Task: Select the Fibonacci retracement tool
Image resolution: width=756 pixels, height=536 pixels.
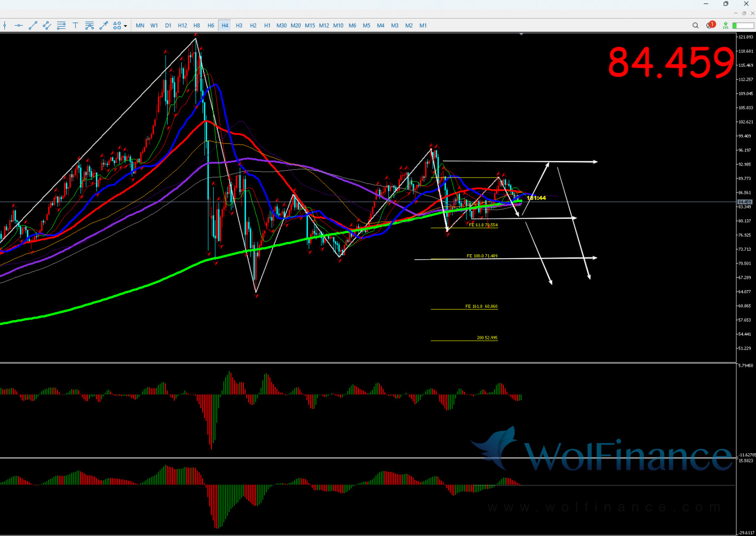Action: 61,26
